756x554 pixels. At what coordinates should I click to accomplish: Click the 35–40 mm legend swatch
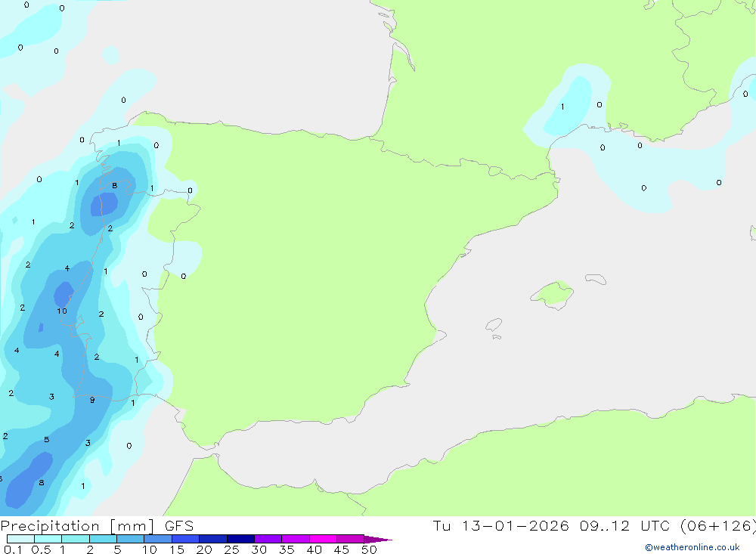296,539
